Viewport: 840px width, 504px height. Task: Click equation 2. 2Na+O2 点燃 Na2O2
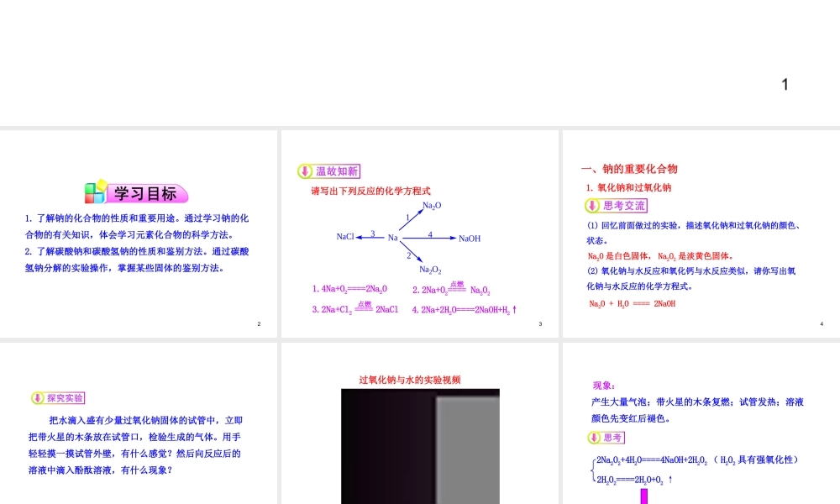[x=451, y=288]
